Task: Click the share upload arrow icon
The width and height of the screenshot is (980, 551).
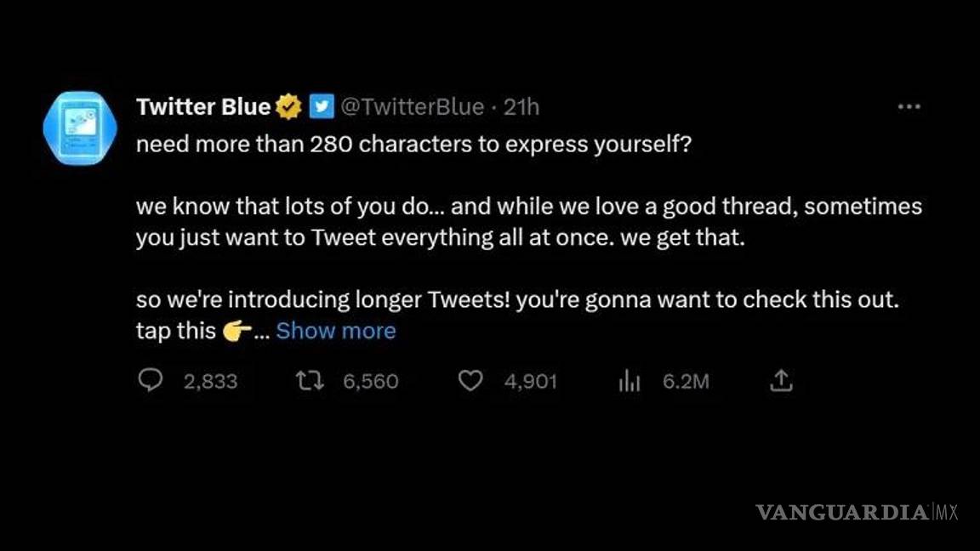Action: [781, 381]
